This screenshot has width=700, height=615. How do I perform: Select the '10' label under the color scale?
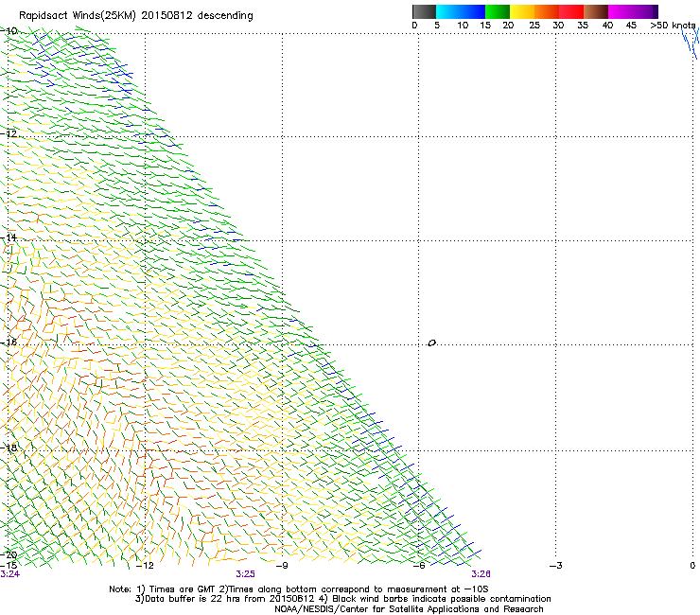click(463, 26)
